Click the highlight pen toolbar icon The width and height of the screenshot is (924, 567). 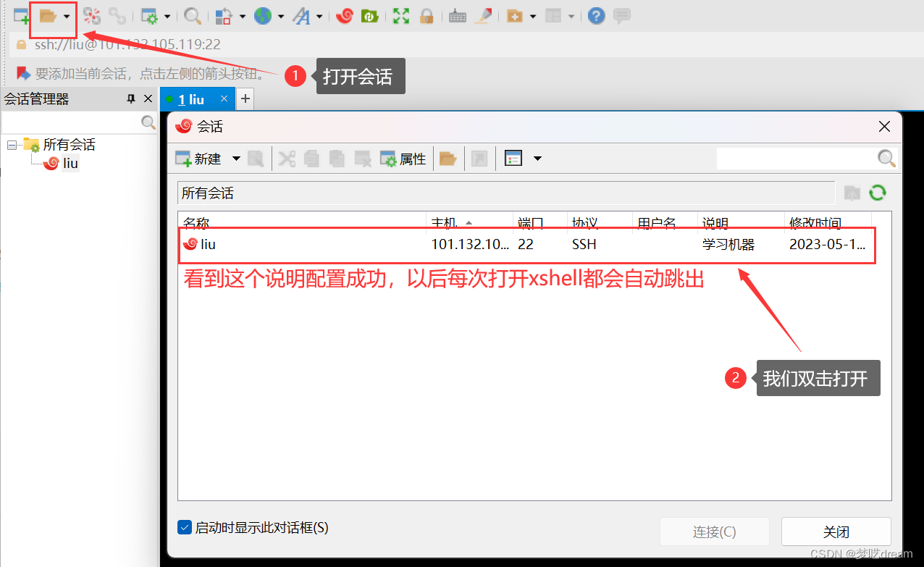pos(484,16)
